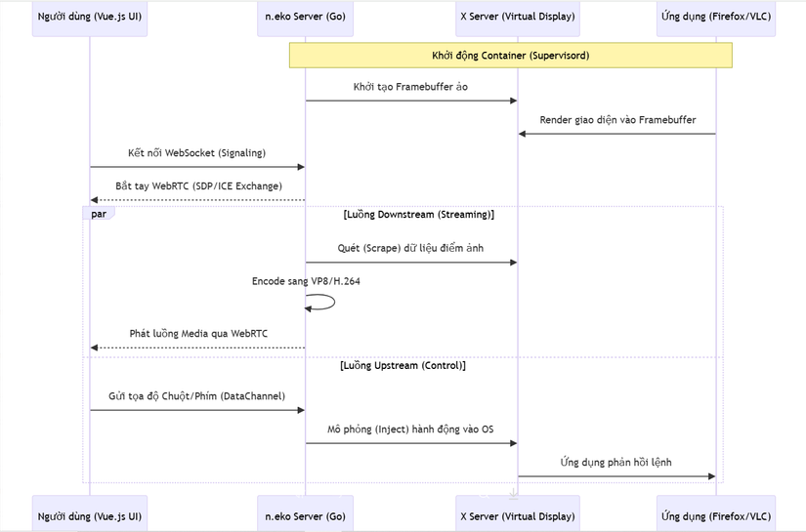
Task: Select the top "n.eko Server (Go)" participant box
Action: click(x=305, y=18)
